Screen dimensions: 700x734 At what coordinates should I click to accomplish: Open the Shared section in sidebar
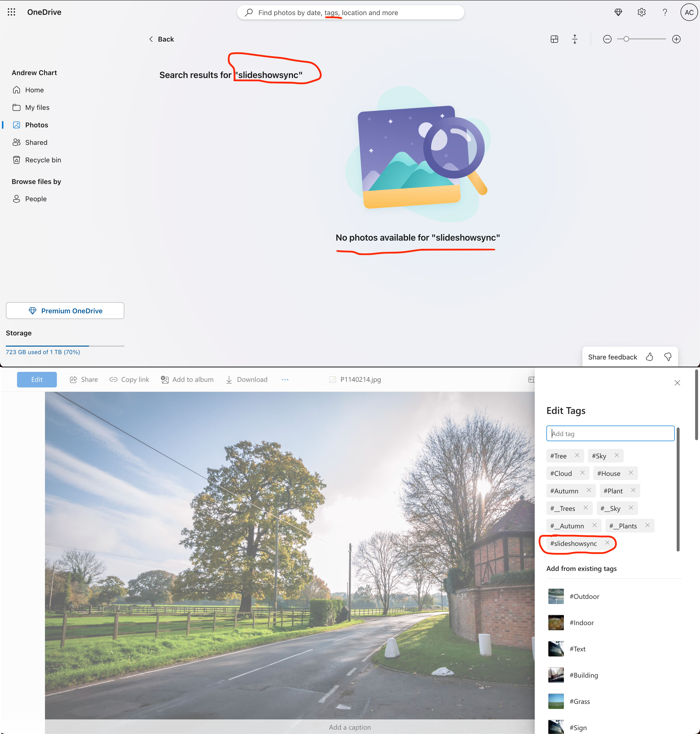pos(36,141)
